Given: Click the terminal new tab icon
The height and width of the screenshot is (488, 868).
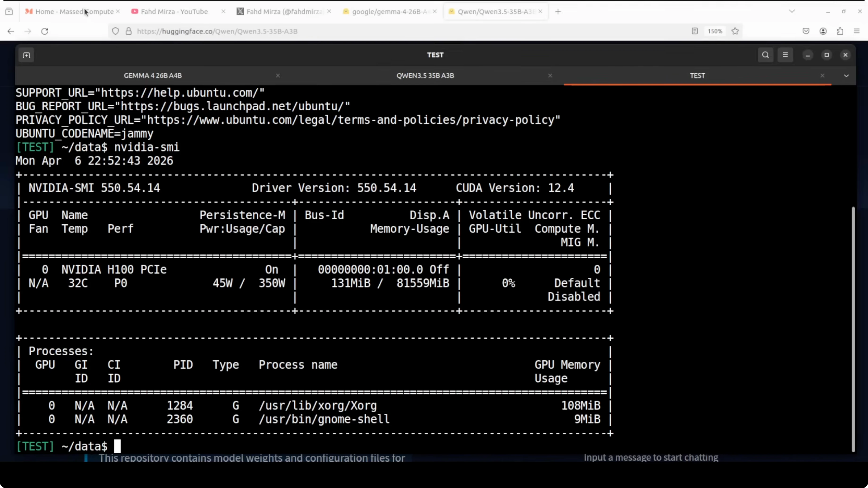Looking at the screenshot, I should coord(26,55).
